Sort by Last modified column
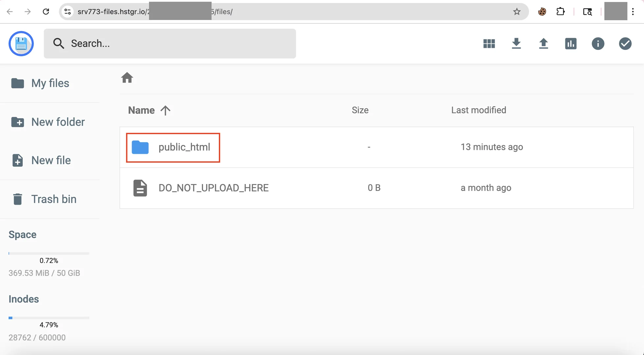 [478, 110]
